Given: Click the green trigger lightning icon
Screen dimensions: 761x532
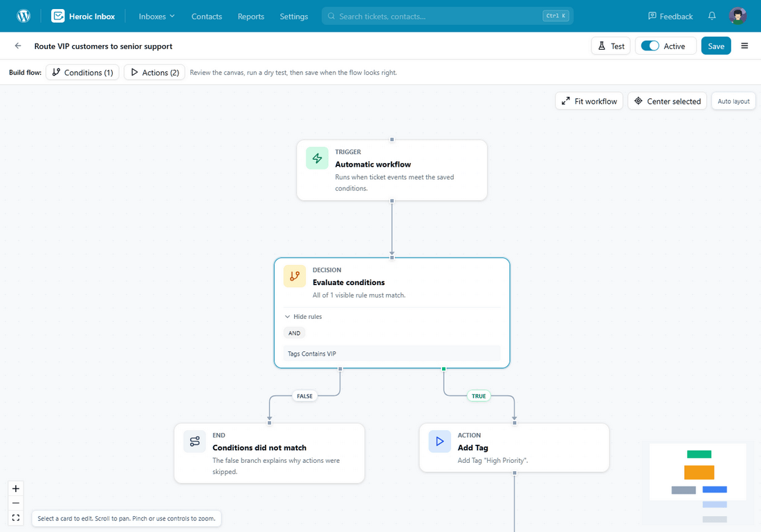Looking at the screenshot, I should click(317, 158).
